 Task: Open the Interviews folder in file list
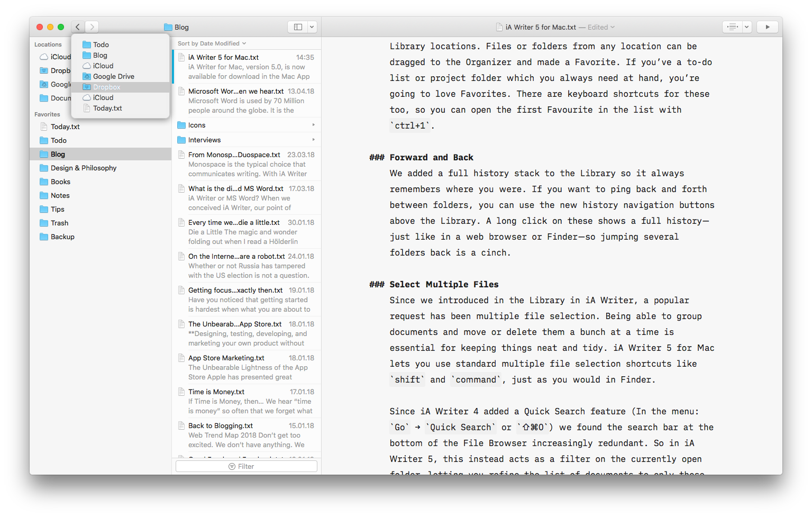point(247,140)
